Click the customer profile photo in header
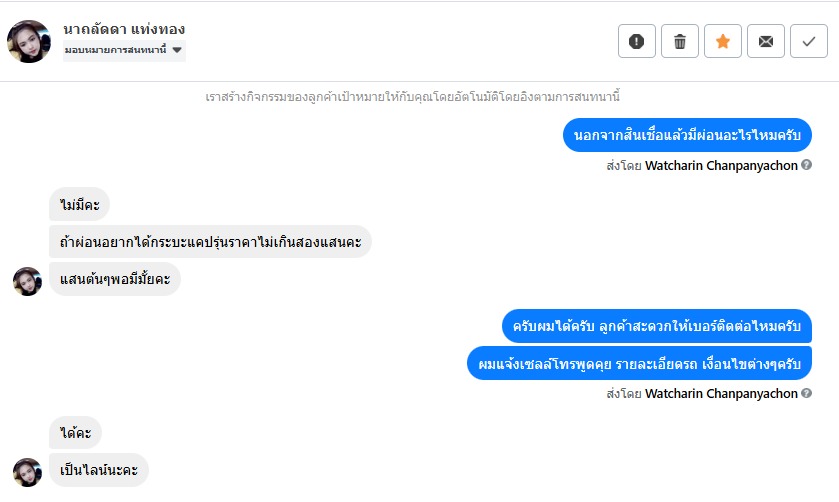 coord(28,41)
